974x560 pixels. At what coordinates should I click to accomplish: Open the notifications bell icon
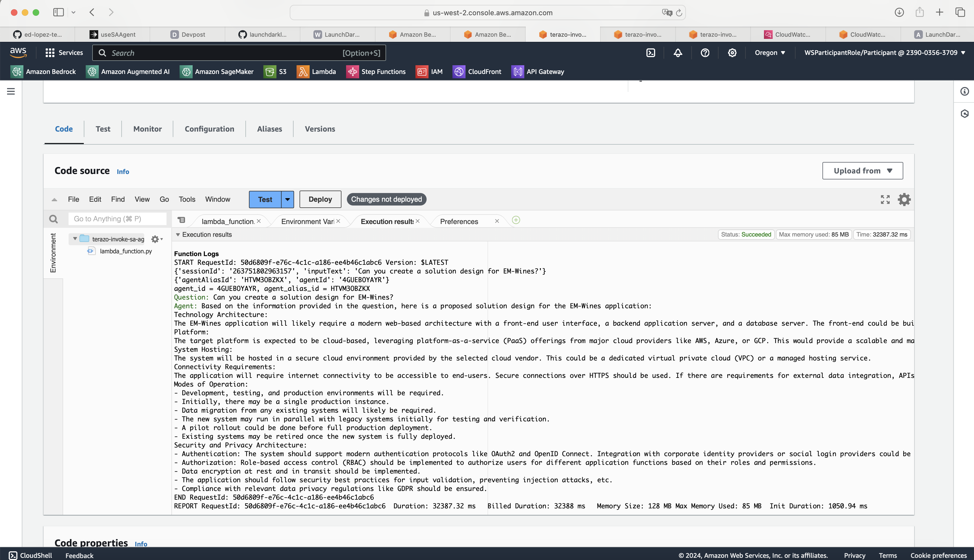[x=678, y=53]
